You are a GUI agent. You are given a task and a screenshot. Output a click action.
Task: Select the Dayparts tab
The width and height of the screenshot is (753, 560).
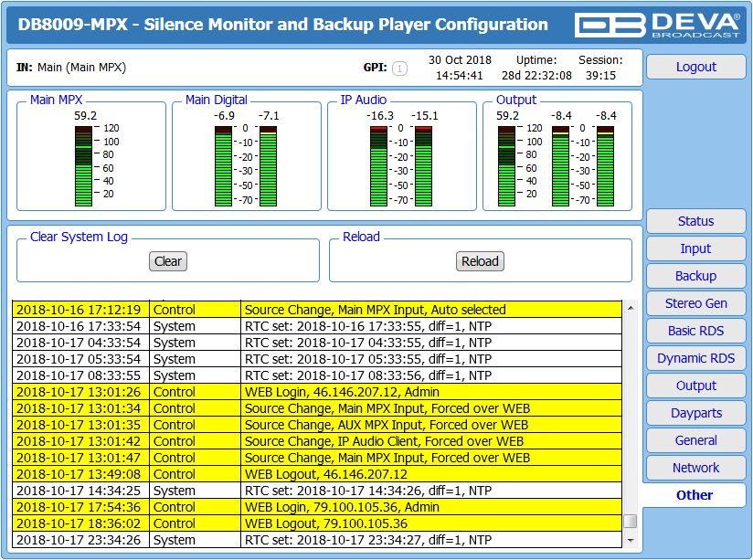(695, 413)
